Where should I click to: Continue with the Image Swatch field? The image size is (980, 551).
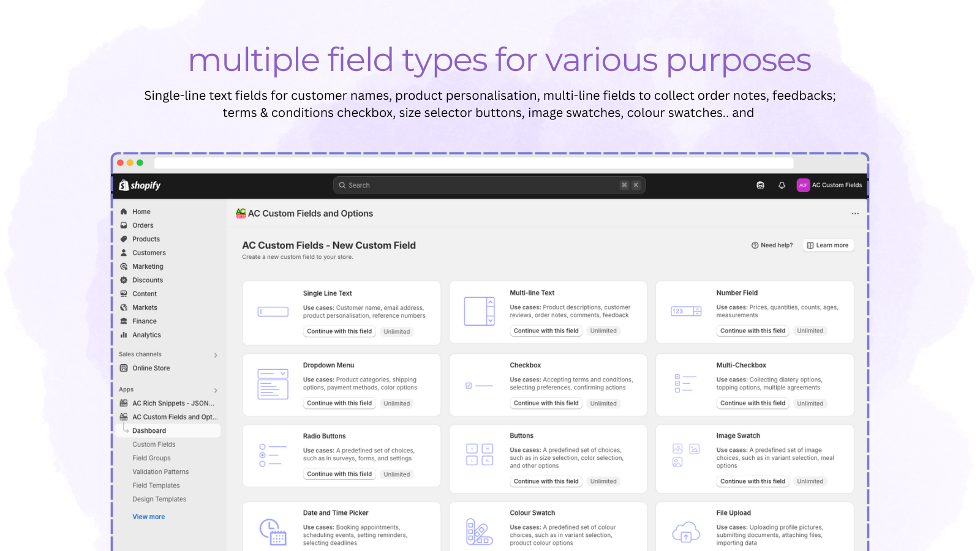[753, 481]
